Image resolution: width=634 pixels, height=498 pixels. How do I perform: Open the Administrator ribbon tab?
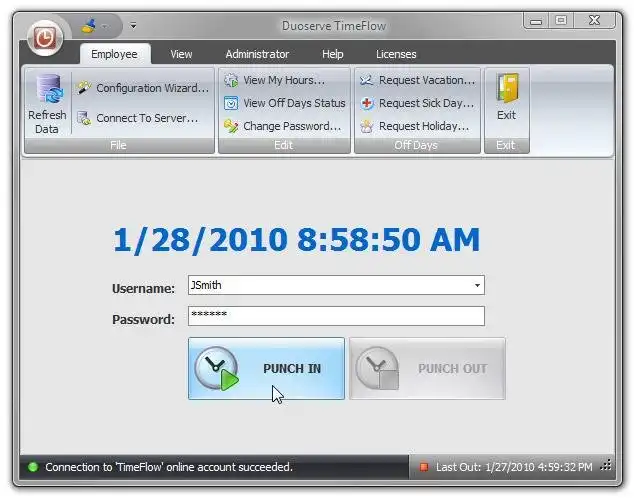257,54
